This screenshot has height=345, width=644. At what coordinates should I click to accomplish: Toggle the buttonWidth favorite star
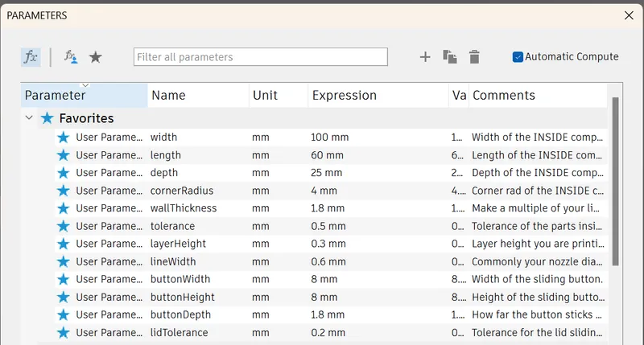pyautogui.click(x=64, y=279)
